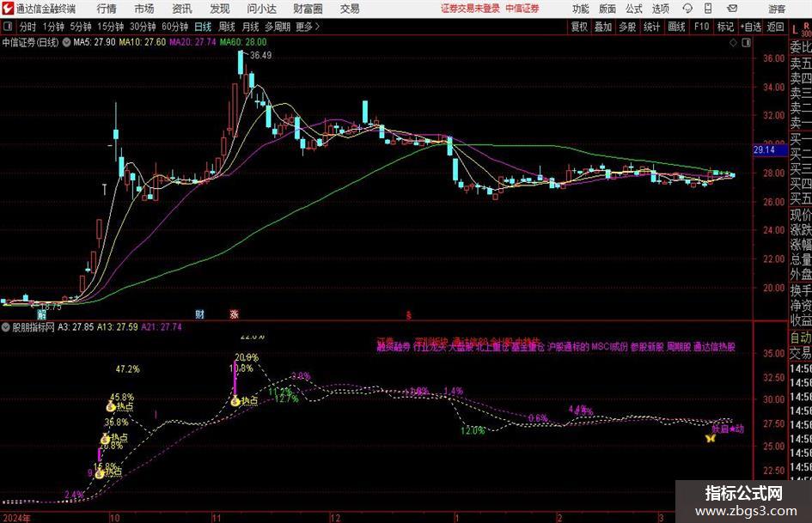Switch to 15分钟 period
The height and width of the screenshot is (523, 812).
(111, 27)
